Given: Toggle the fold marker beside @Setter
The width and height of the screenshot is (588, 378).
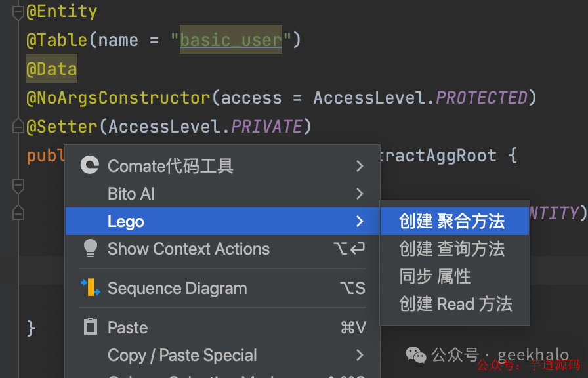Looking at the screenshot, I should 18,126.
